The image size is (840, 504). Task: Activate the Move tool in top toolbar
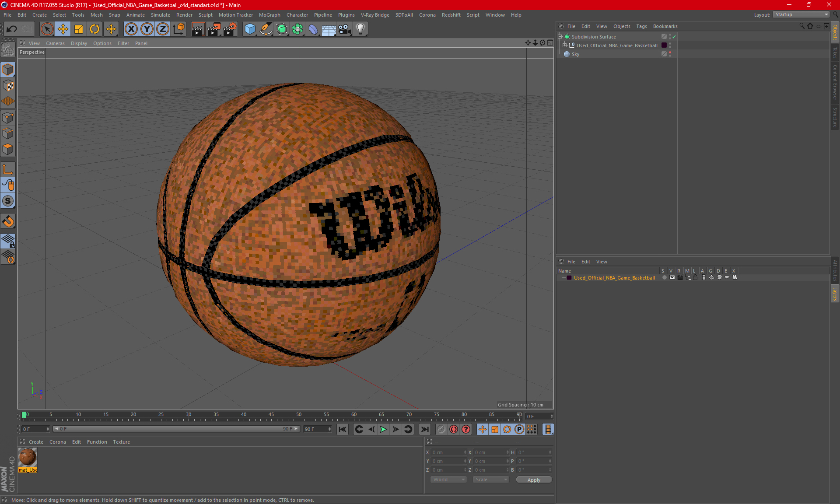click(x=63, y=29)
